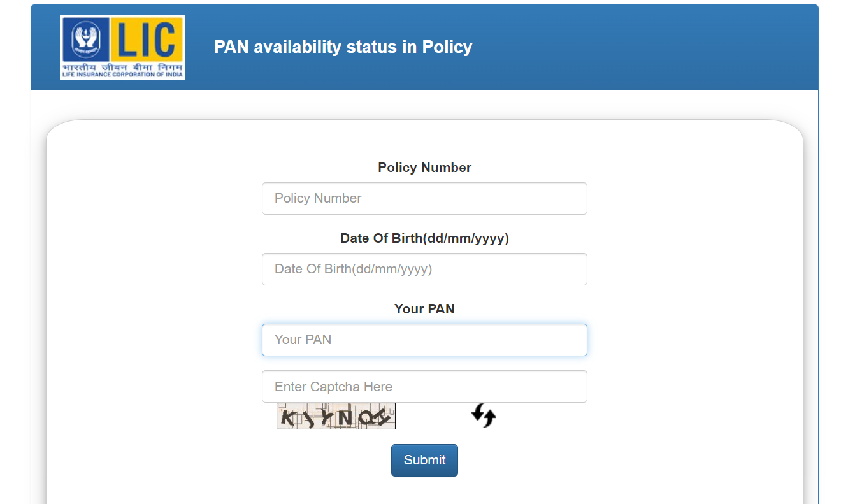
Task: Select the Date Of Birth input field
Action: [424, 269]
